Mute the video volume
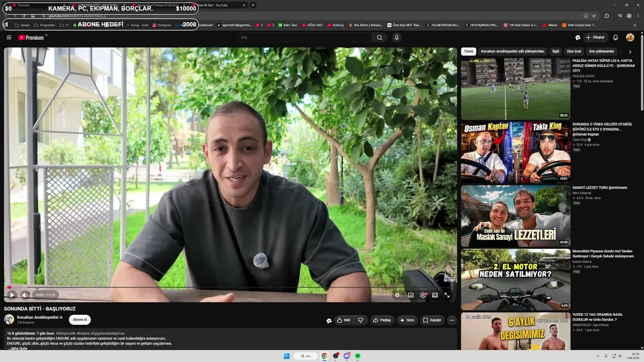The width and height of the screenshot is (644, 362). pos(25,295)
